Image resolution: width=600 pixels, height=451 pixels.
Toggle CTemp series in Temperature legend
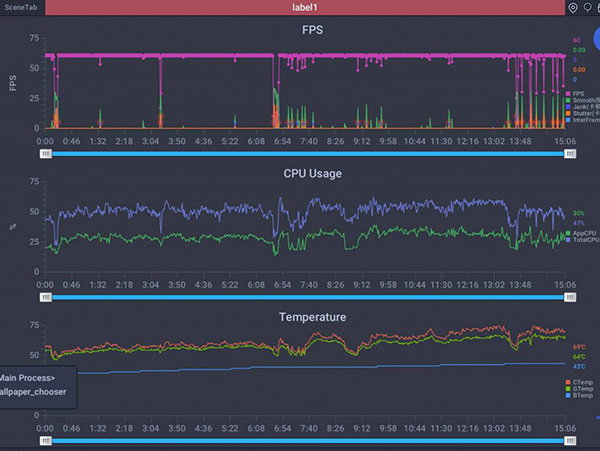coord(582,381)
